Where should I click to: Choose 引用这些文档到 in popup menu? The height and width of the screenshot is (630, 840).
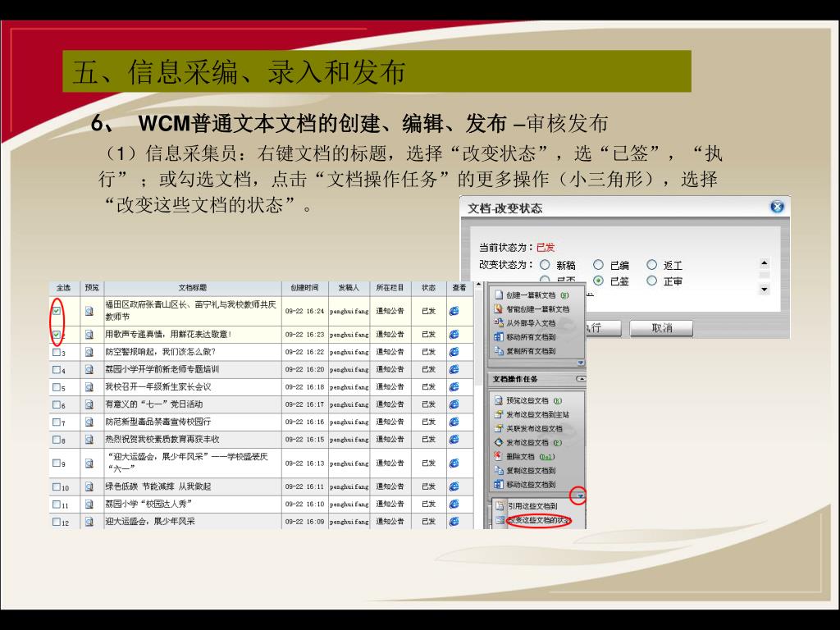(x=527, y=505)
